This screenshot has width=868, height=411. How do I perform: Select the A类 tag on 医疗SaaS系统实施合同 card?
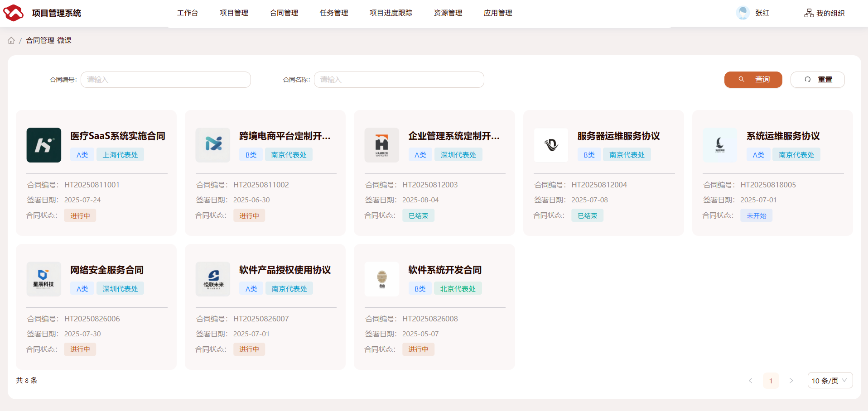pos(82,154)
